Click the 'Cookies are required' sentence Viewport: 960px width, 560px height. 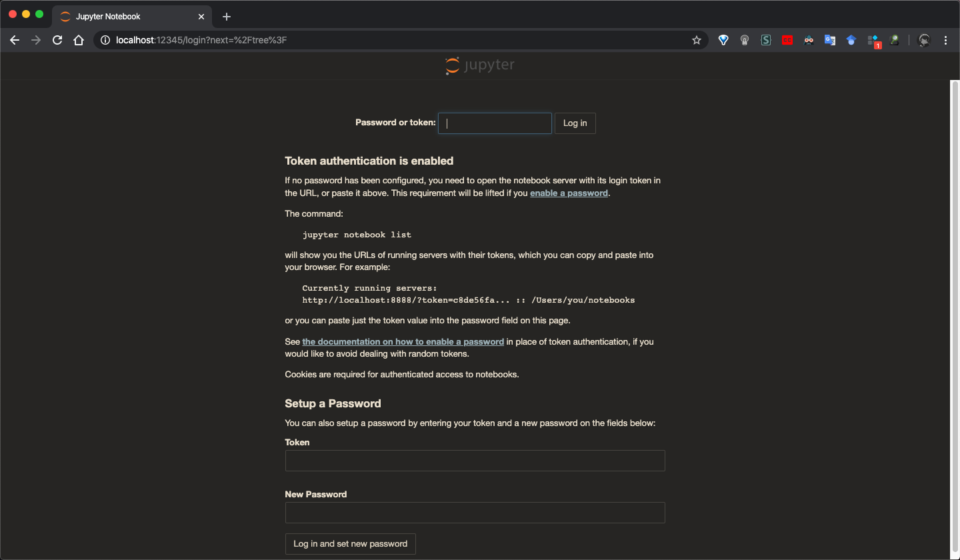click(402, 375)
